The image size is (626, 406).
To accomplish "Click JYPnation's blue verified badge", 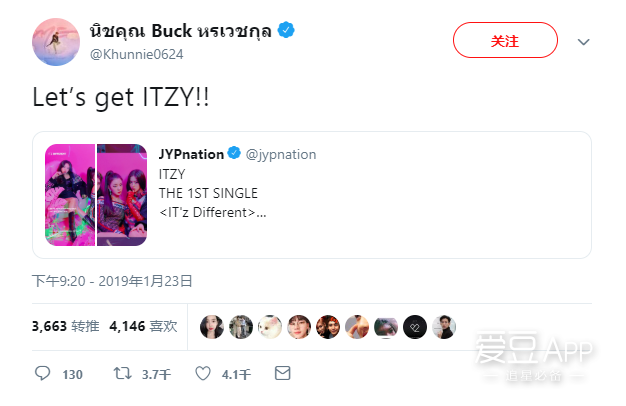I will tap(234, 153).
